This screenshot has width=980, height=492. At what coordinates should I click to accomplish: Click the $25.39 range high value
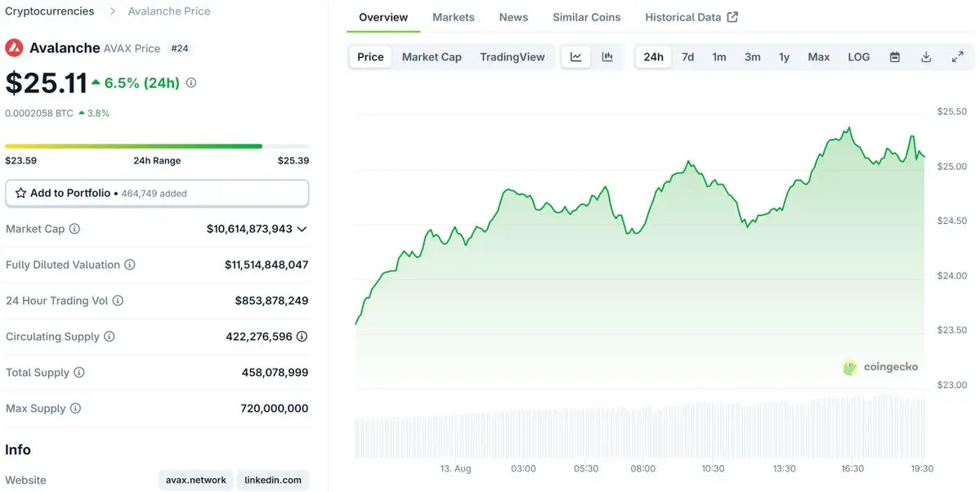click(x=293, y=161)
